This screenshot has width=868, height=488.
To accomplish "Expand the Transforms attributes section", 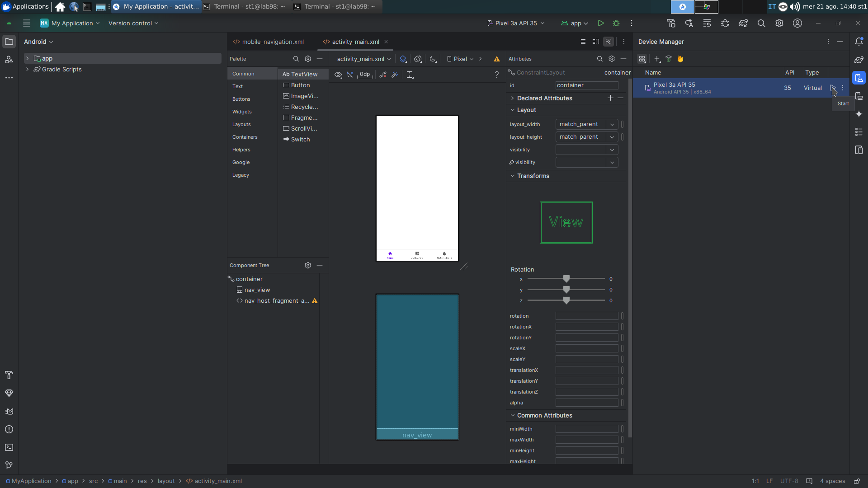I will 513,176.
